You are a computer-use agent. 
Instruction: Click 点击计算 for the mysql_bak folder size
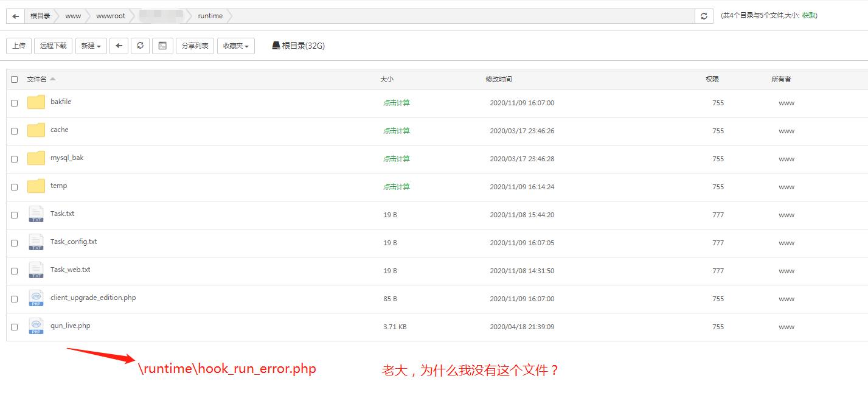tap(397, 159)
